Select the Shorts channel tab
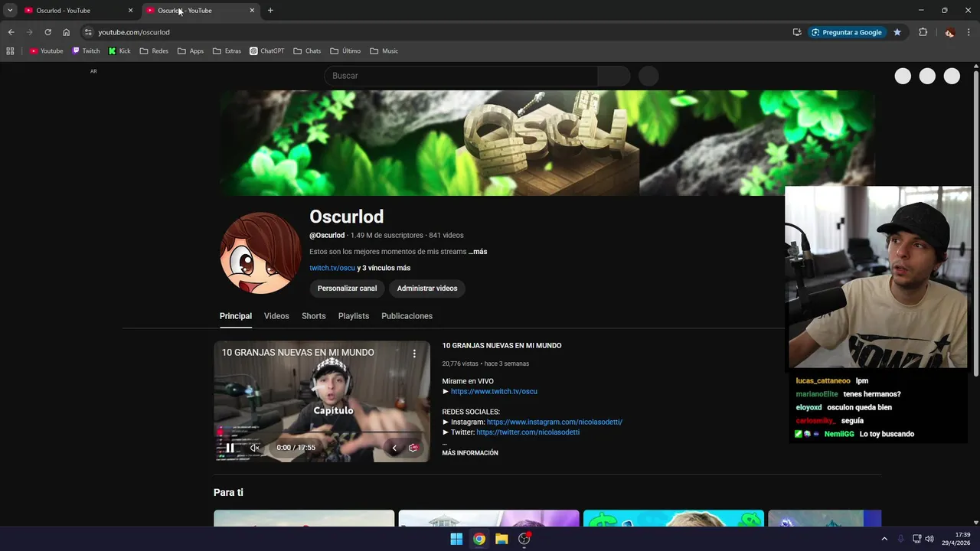Screen dimensions: 980x551 click(313, 316)
